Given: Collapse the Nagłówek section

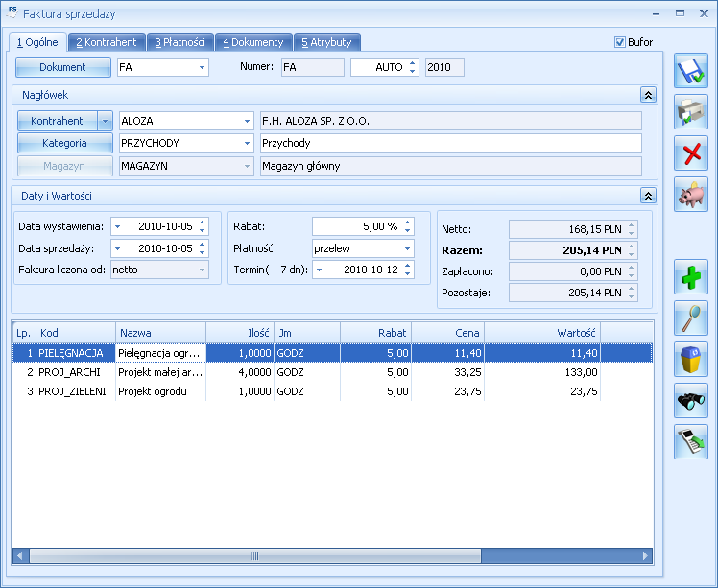Looking at the screenshot, I should tap(648, 95).
